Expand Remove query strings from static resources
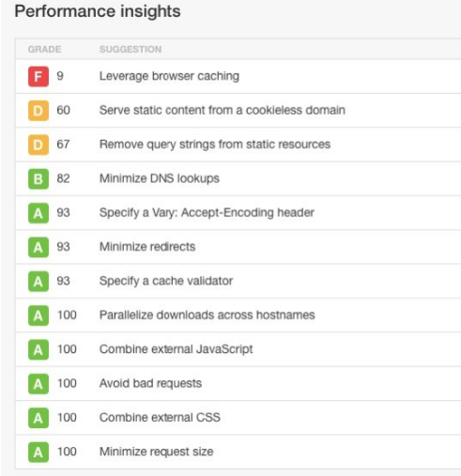This screenshot has height=476, width=461. pyautogui.click(x=215, y=145)
